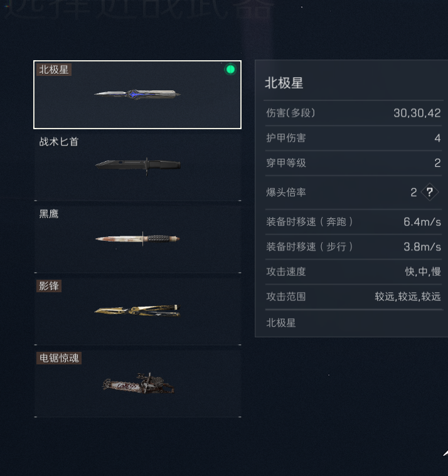Select the 影锋 butterfly knife image

click(137, 310)
